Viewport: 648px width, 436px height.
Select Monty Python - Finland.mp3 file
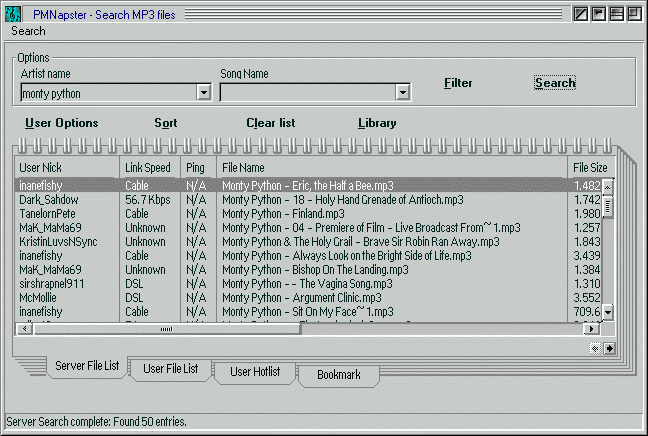tap(283, 214)
